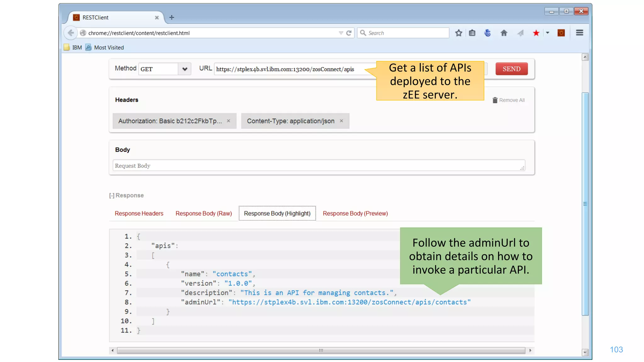Open the IBM bookmarks folder
Screen dimensions: 644x362
click(x=73, y=47)
